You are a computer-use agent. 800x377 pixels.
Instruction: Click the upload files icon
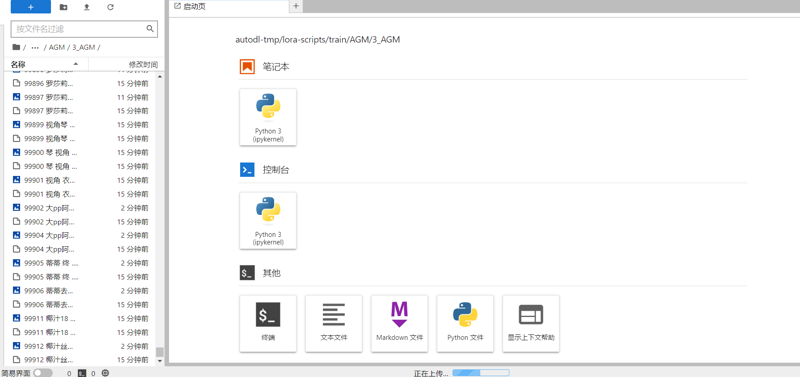pyautogui.click(x=87, y=7)
